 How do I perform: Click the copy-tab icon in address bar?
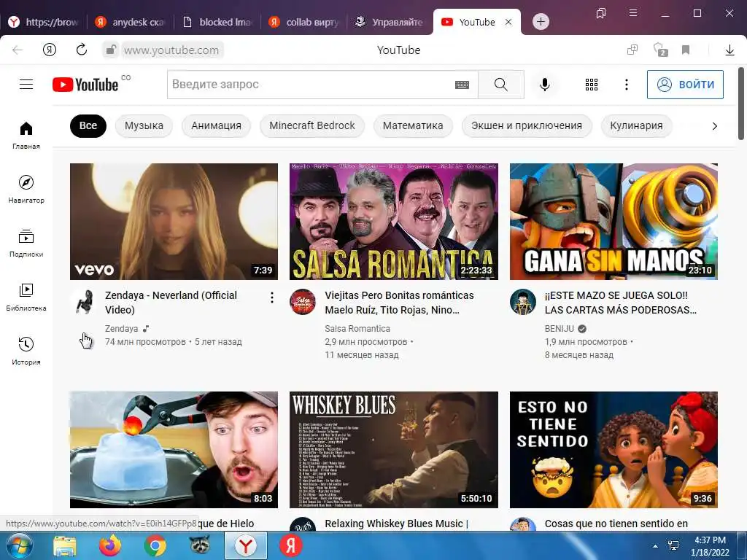point(632,50)
